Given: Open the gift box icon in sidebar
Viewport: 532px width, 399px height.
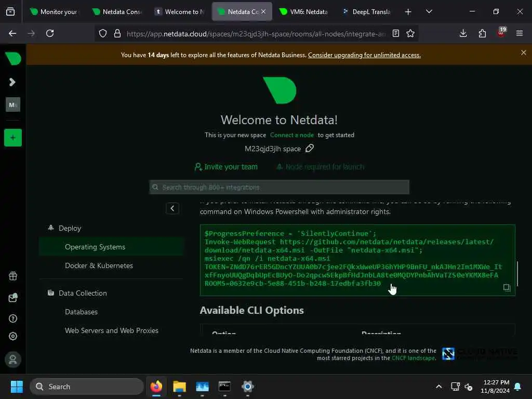Looking at the screenshot, I should [x=13, y=276].
